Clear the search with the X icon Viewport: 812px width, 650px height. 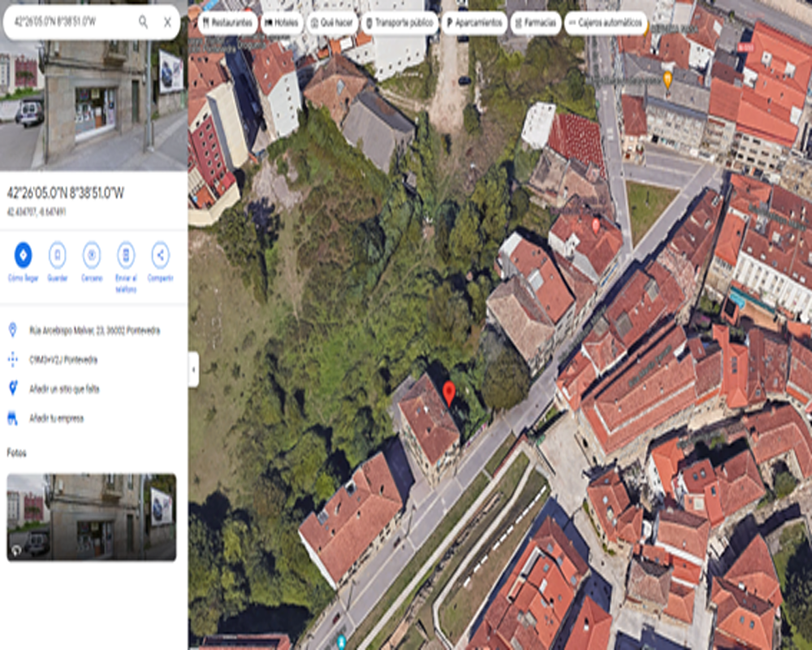coord(167,22)
